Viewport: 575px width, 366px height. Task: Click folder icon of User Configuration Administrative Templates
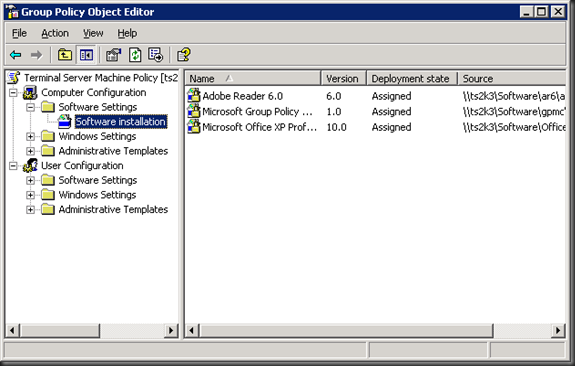point(48,209)
